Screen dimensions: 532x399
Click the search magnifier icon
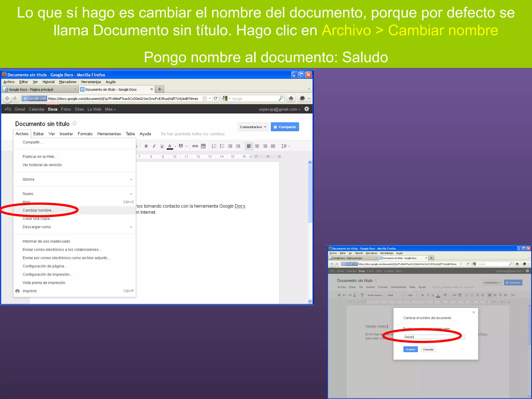(281, 98)
